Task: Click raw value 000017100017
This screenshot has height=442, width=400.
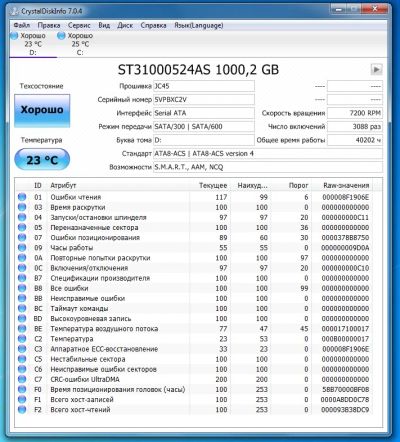Action: tap(345, 329)
